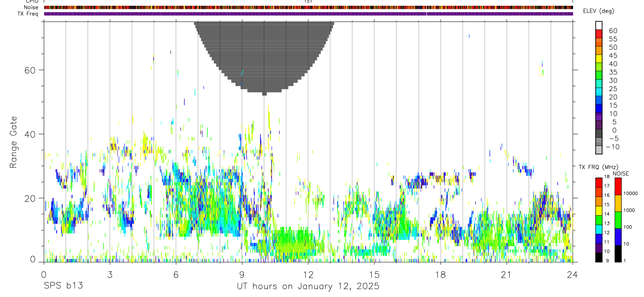Click the x-axis tick label '15'

(374, 274)
